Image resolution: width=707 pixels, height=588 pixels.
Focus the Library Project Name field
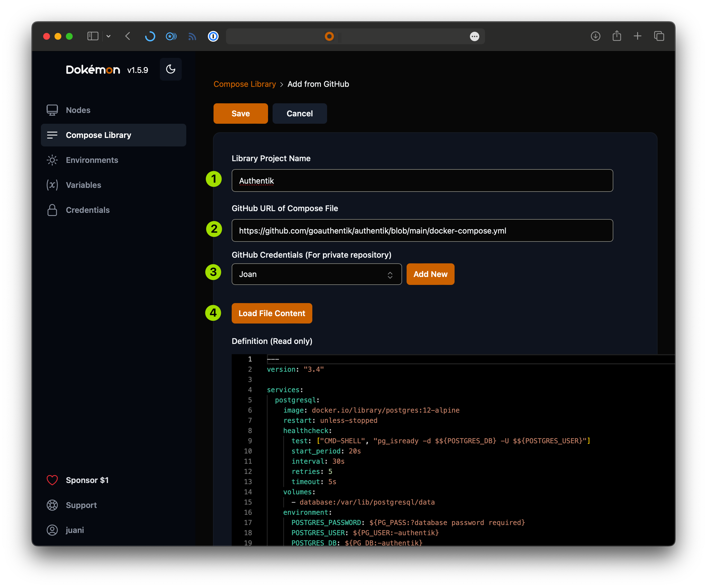(x=422, y=180)
